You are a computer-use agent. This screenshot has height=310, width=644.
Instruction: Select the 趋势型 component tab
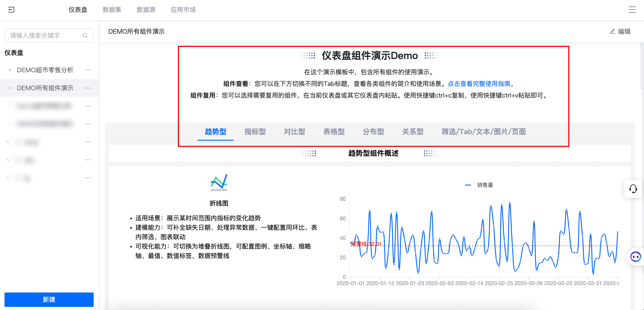coord(216,132)
